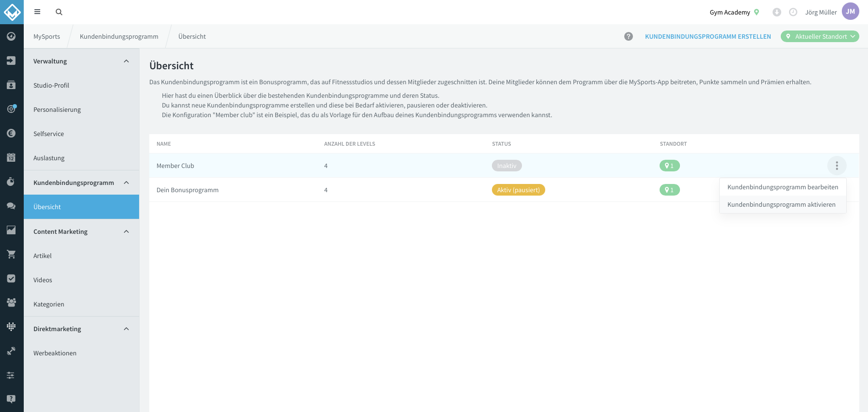Click the Gym Academy studio name
Screen dimensions: 868x412
click(730, 12)
